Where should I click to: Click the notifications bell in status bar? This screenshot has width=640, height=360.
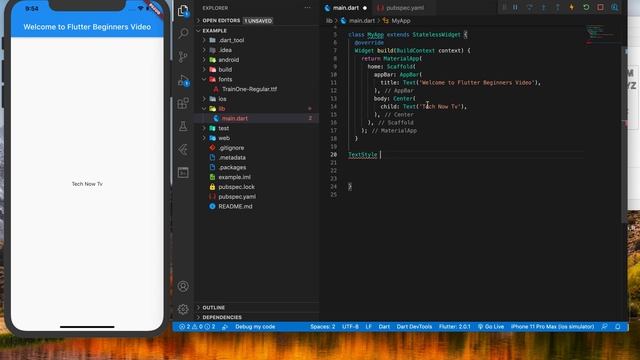click(x=618, y=327)
